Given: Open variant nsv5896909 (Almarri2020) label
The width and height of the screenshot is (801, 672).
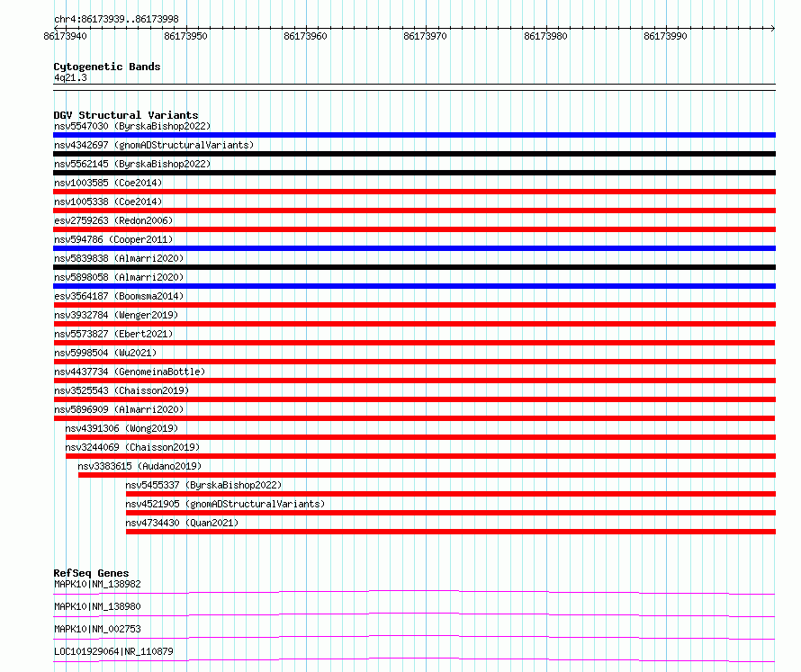Looking at the screenshot, I should (119, 409).
